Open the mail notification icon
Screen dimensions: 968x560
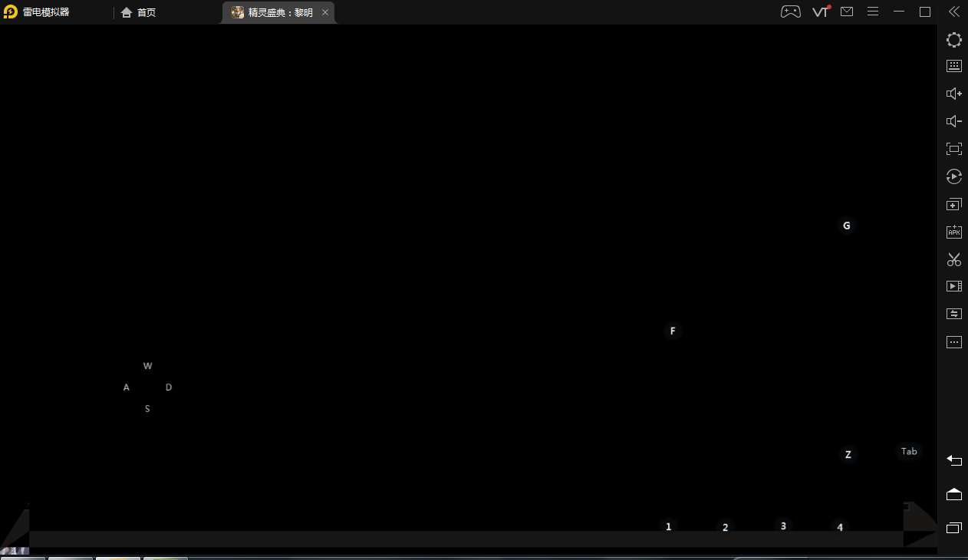coord(847,12)
